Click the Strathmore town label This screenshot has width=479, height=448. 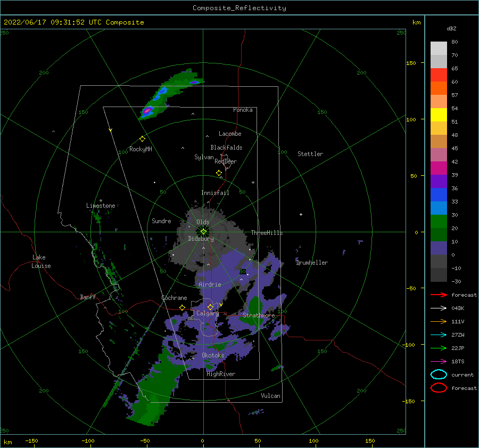pos(259,315)
